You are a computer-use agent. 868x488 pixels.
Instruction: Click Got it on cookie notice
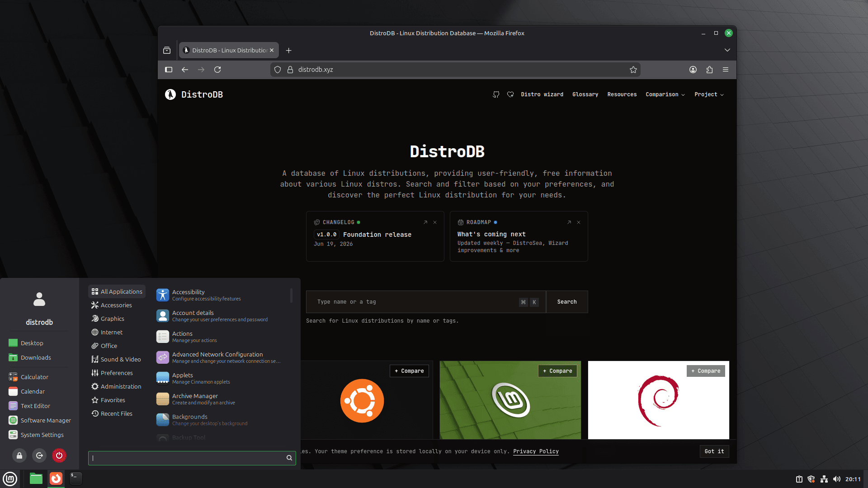tap(714, 451)
